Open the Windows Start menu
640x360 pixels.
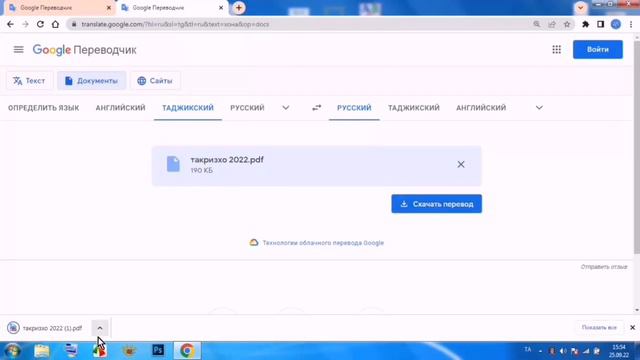point(13,351)
